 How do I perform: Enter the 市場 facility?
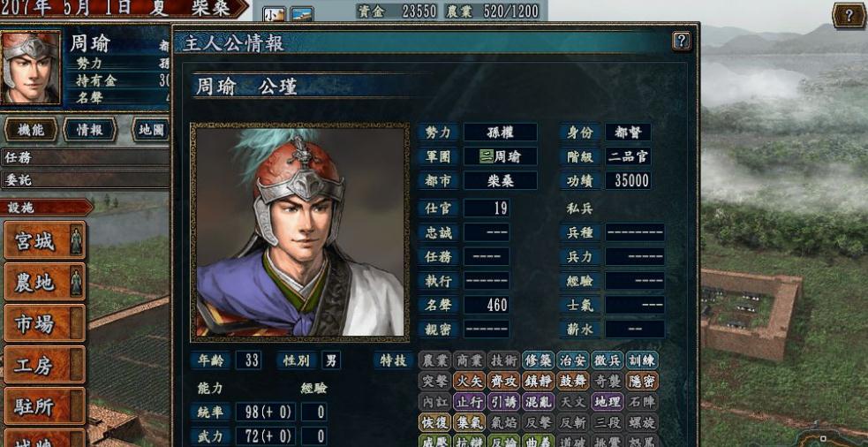point(45,323)
